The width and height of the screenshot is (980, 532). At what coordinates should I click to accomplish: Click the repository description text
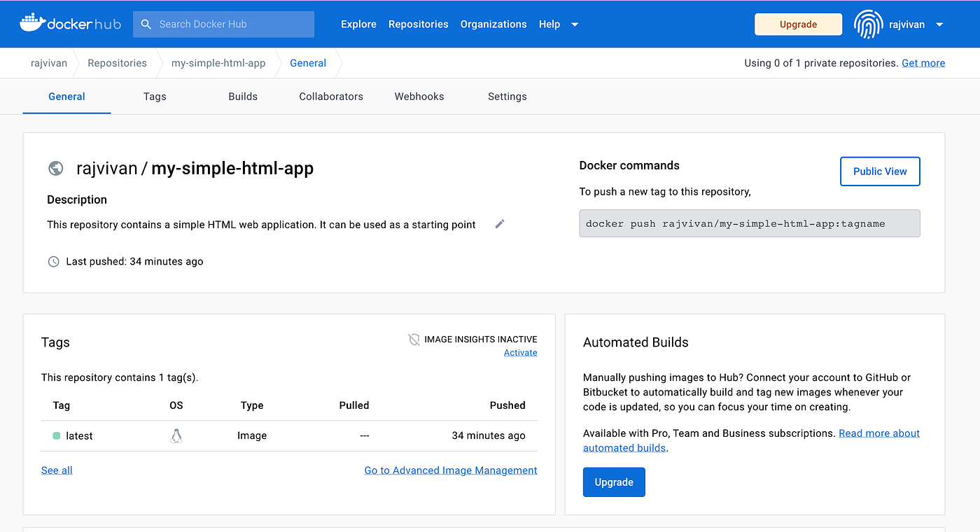(x=261, y=225)
